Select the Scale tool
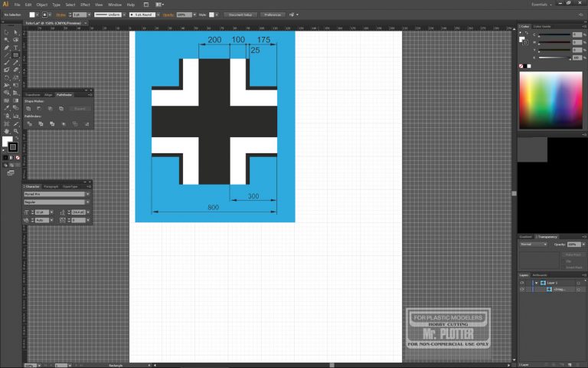Screen dimensions: 588x368 [16, 77]
